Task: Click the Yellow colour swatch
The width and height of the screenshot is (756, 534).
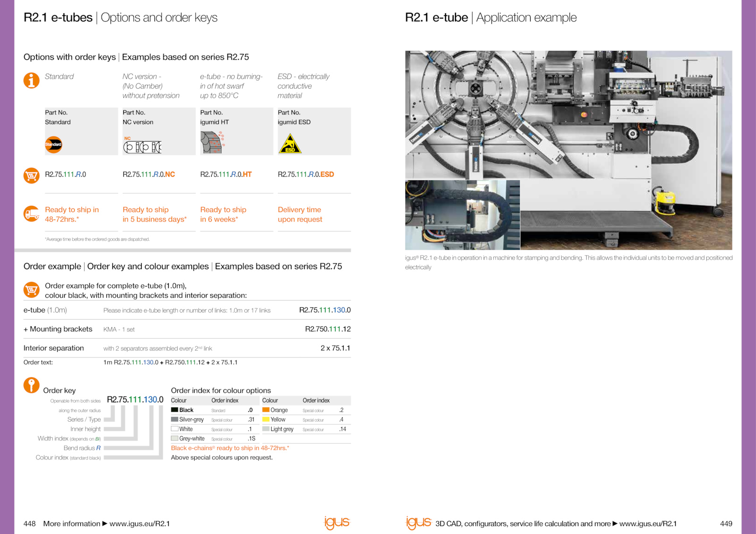Action: point(266,419)
